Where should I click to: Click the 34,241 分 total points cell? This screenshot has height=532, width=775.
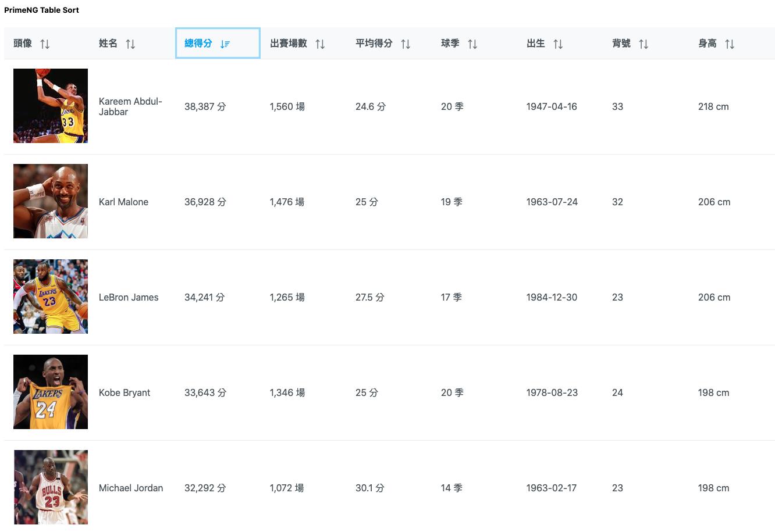point(205,298)
